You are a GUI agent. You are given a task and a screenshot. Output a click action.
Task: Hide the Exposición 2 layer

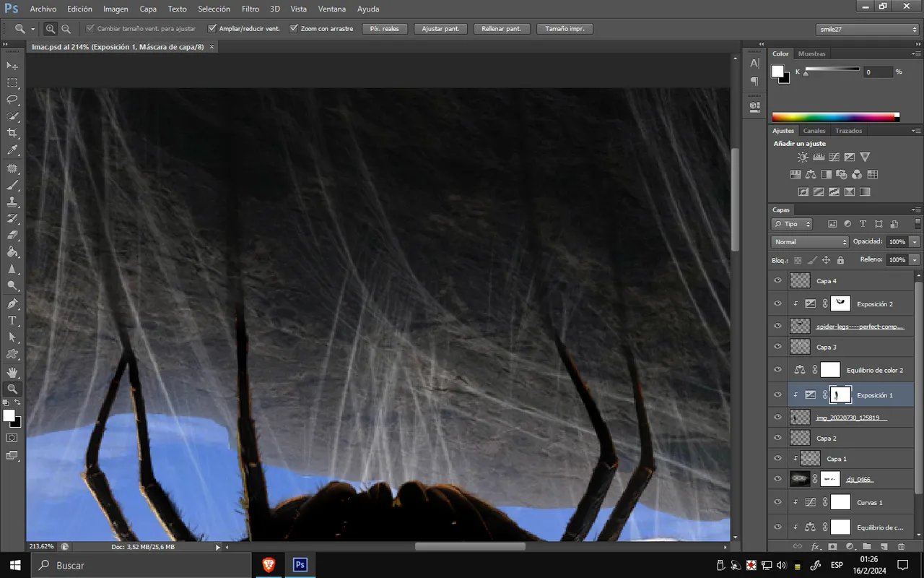777,303
